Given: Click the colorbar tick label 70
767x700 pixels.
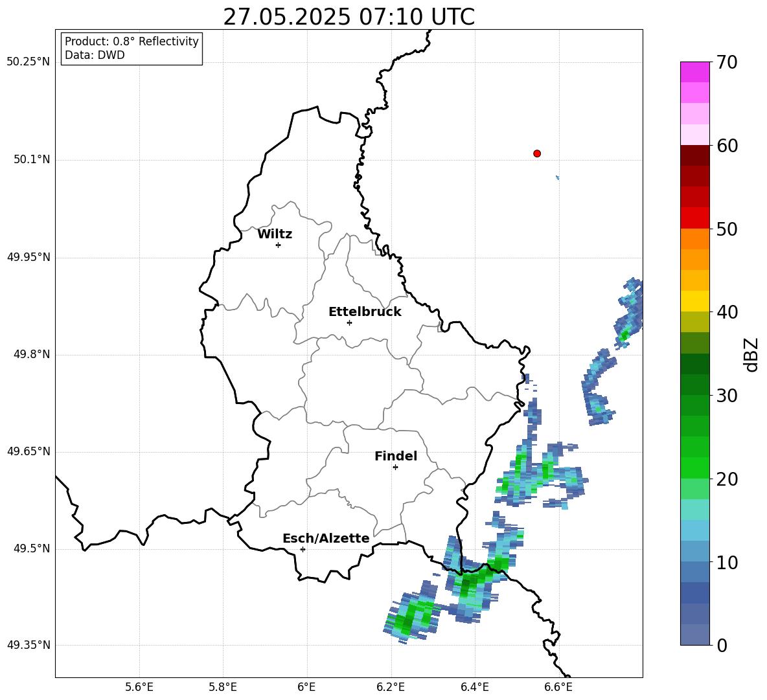Looking at the screenshot, I should pos(727,62).
